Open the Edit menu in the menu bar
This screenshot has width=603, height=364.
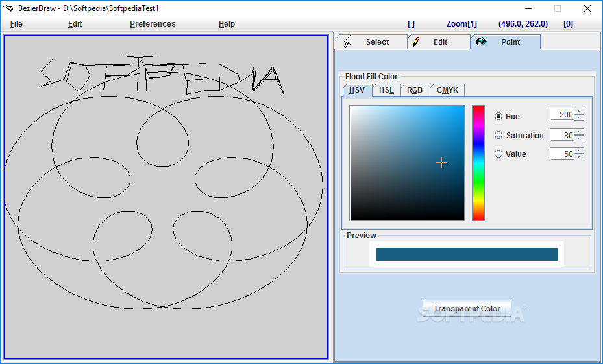[x=75, y=24]
